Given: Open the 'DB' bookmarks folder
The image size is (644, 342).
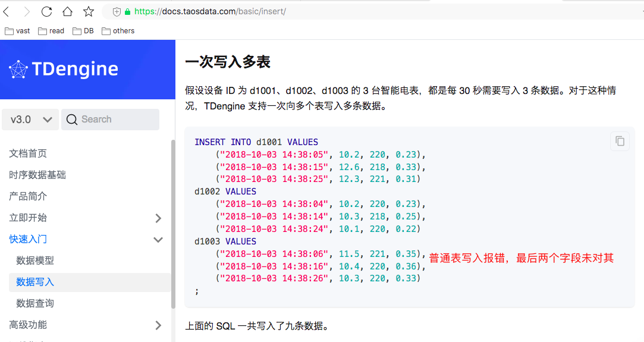Looking at the screenshot, I should 83,31.
